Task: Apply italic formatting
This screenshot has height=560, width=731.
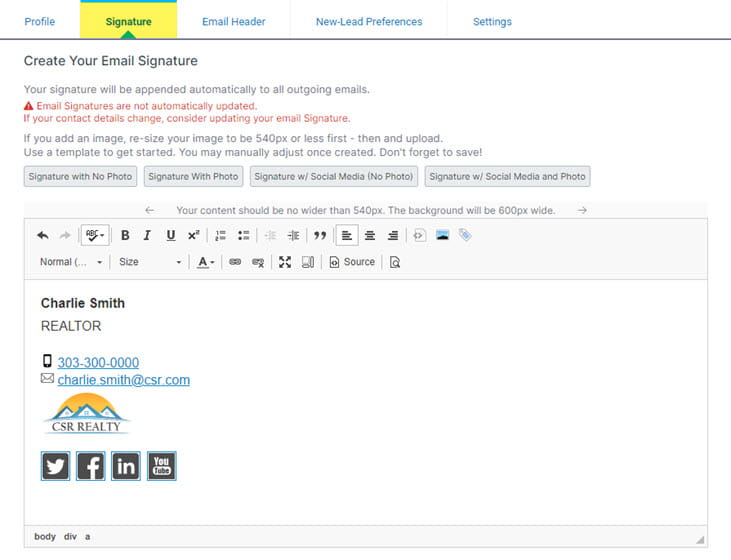Action: tap(147, 236)
